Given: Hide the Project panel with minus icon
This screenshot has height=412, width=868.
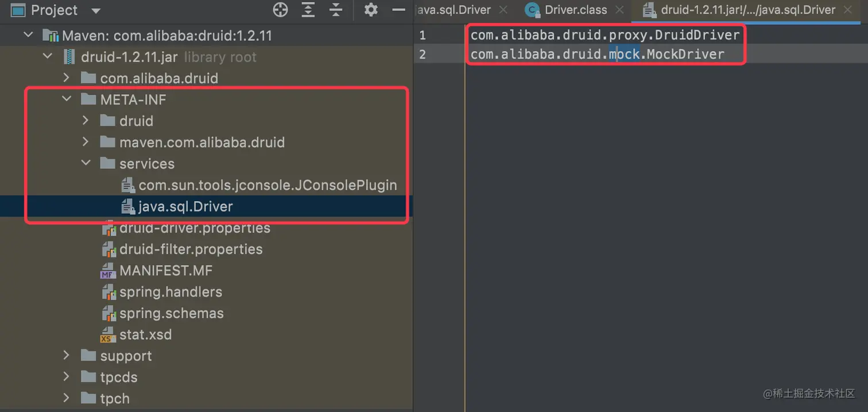Looking at the screenshot, I should 398,10.
